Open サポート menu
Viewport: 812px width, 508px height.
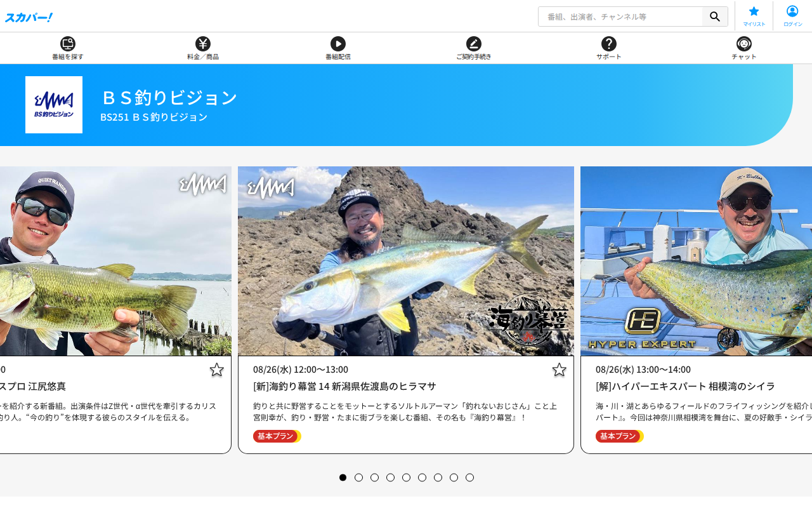click(x=609, y=48)
